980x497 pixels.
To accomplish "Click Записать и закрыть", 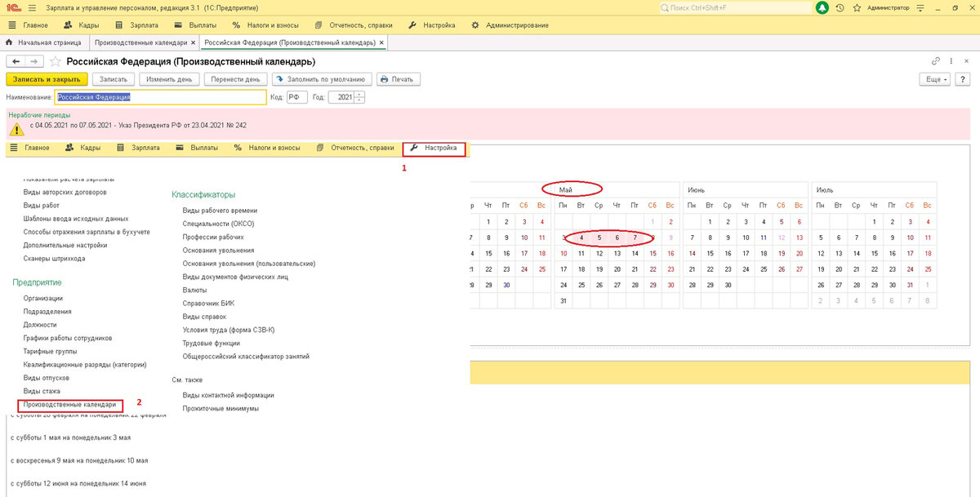I will point(46,79).
